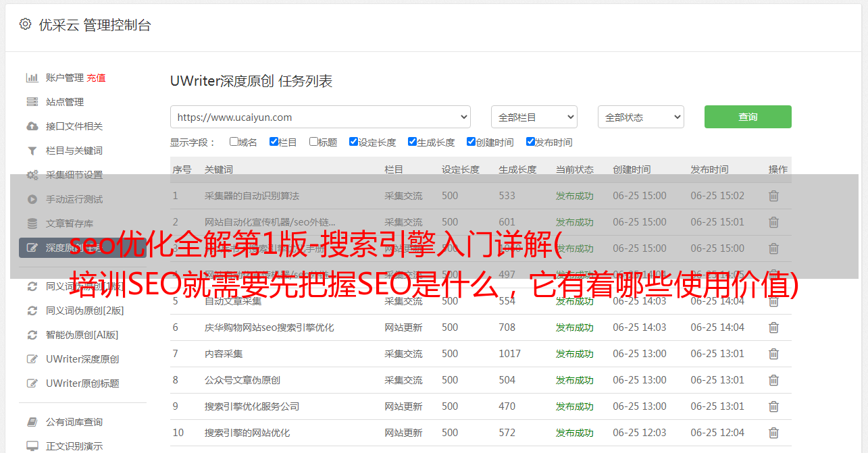
Task: Open the 全部栏目 dropdown
Action: [x=534, y=117]
